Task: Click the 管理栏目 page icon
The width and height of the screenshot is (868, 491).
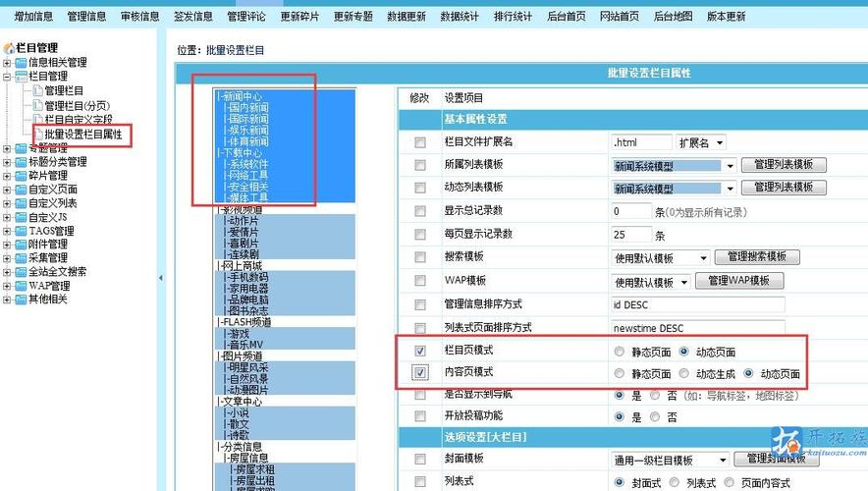Action: click(x=37, y=90)
